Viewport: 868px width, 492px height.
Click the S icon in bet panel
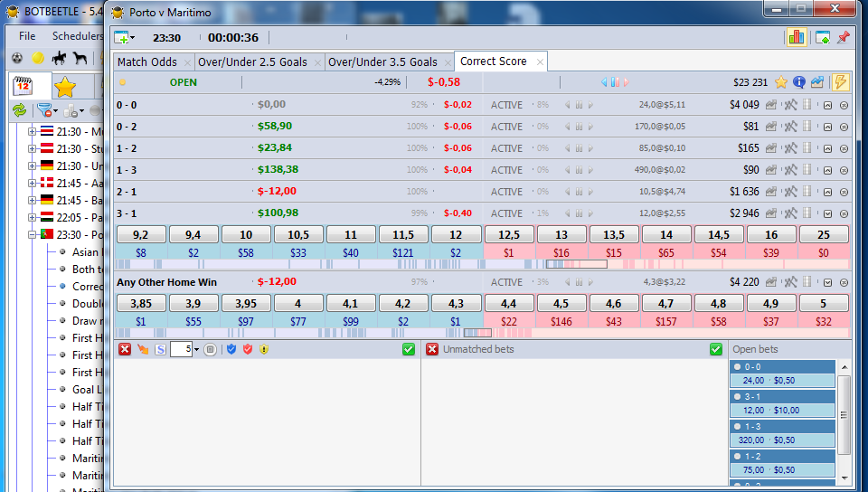(x=160, y=349)
